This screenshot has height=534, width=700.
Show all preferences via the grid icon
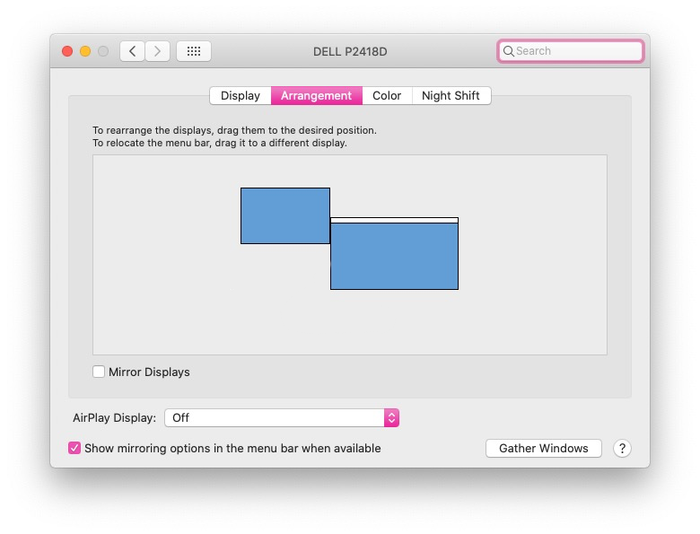194,51
